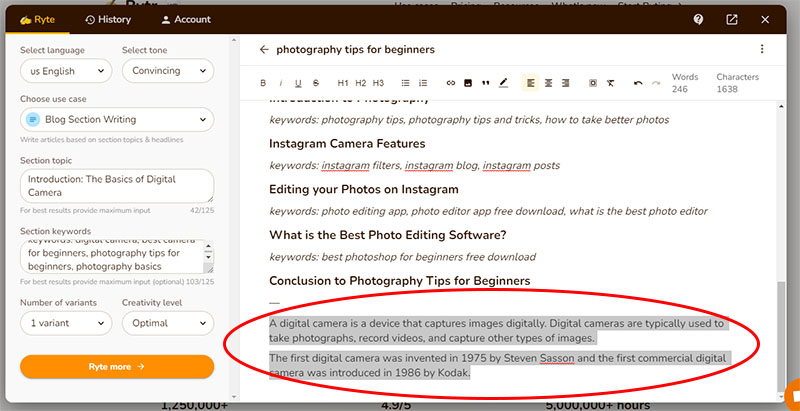This screenshot has height=411, width=800.
Task: Align text center
Action: coord(548,83)
